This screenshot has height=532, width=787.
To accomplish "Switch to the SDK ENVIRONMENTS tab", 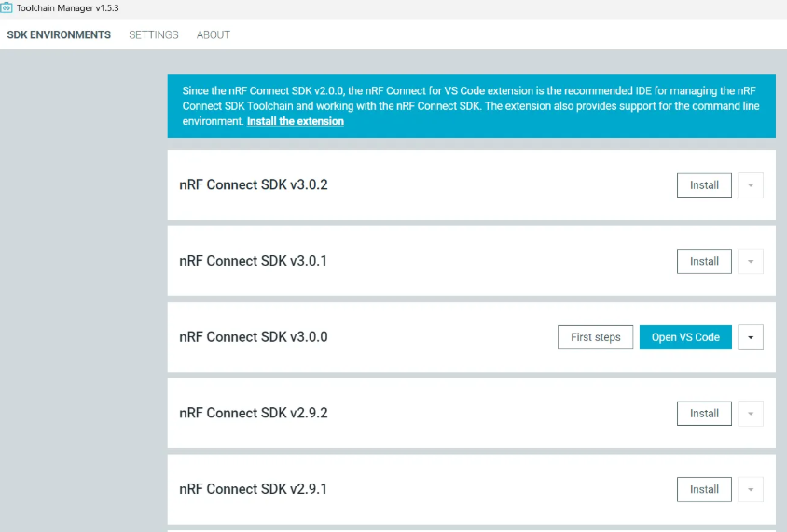I will click(59, 35).
